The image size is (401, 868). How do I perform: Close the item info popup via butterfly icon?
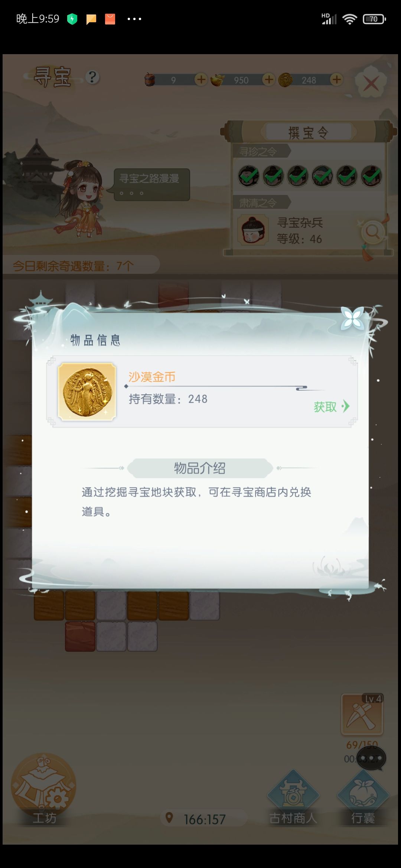click(x=353, y=319)
